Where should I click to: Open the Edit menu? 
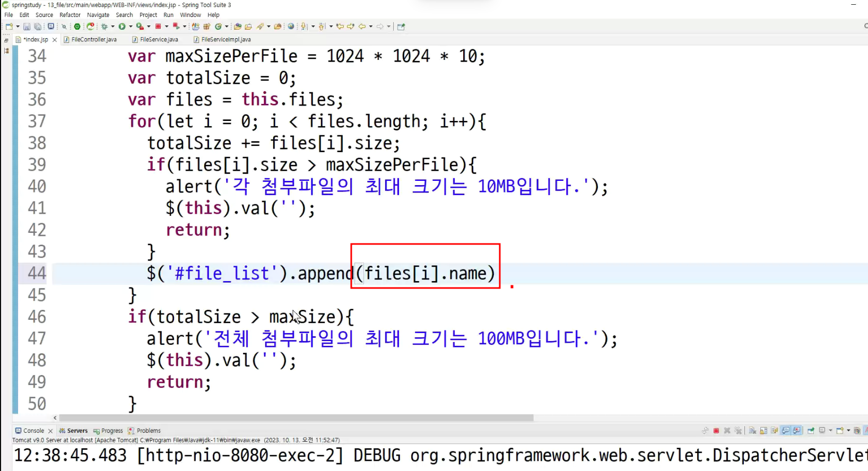coord(24,15)
